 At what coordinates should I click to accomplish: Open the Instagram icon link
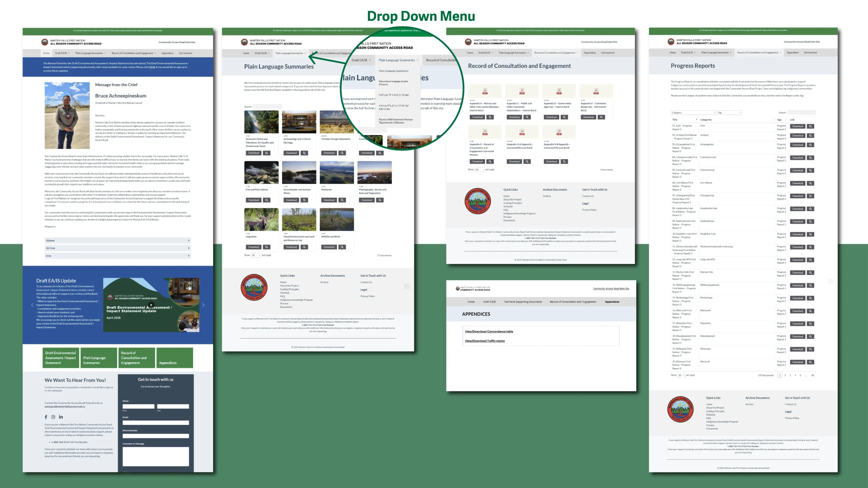click(x=53, y=417)
